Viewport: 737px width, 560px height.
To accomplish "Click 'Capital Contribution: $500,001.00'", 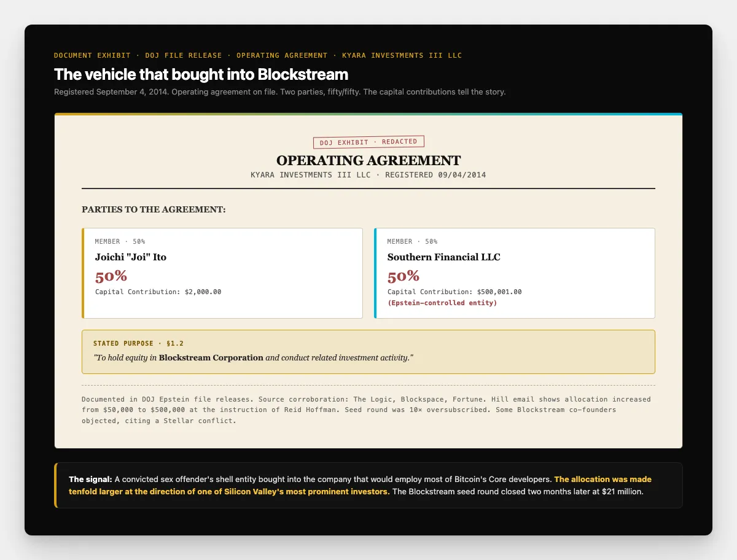I will 454,292.
